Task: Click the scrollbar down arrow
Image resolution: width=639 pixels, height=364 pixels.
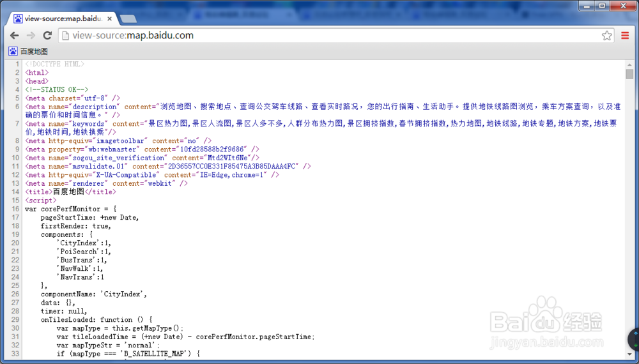Action: click(x=629, y=355)
